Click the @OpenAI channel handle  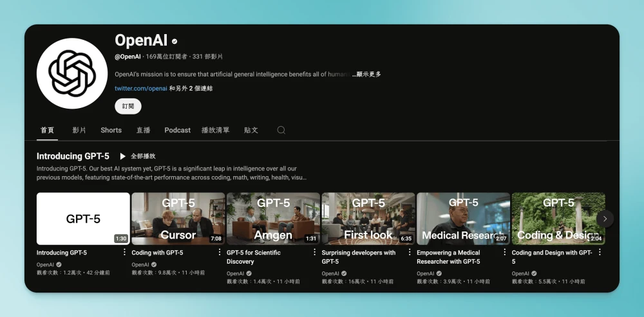coord(128,57)
